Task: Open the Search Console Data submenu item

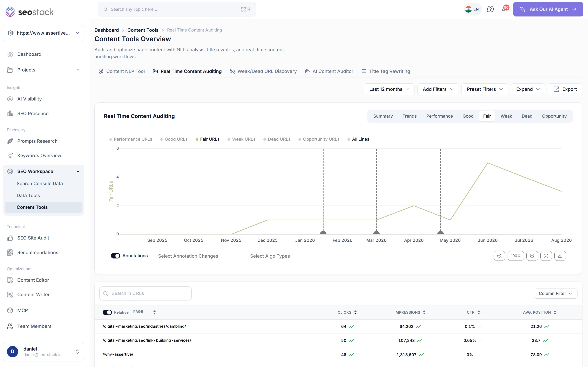Action: point(40,183)
